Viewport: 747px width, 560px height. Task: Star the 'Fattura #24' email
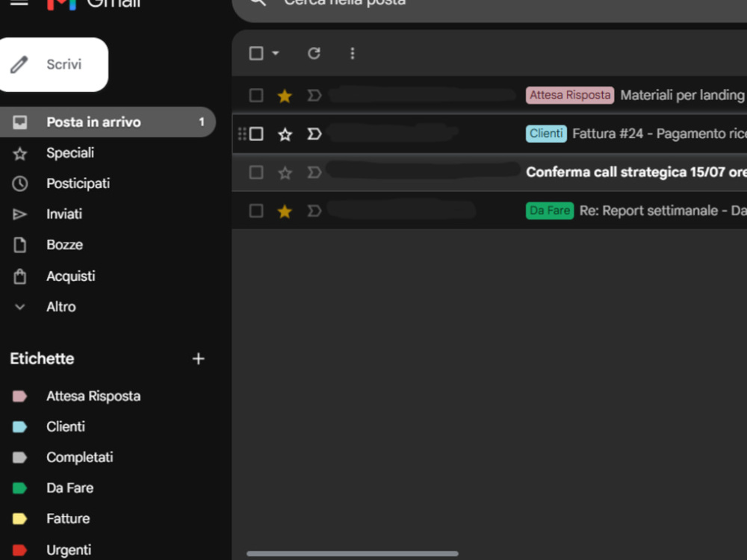tap(285, 134)
